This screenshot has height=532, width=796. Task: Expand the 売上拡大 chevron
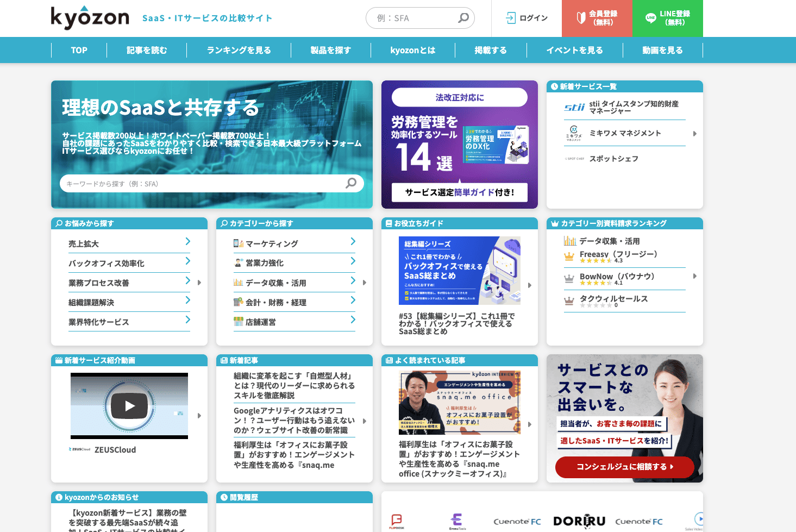point(187,241)
